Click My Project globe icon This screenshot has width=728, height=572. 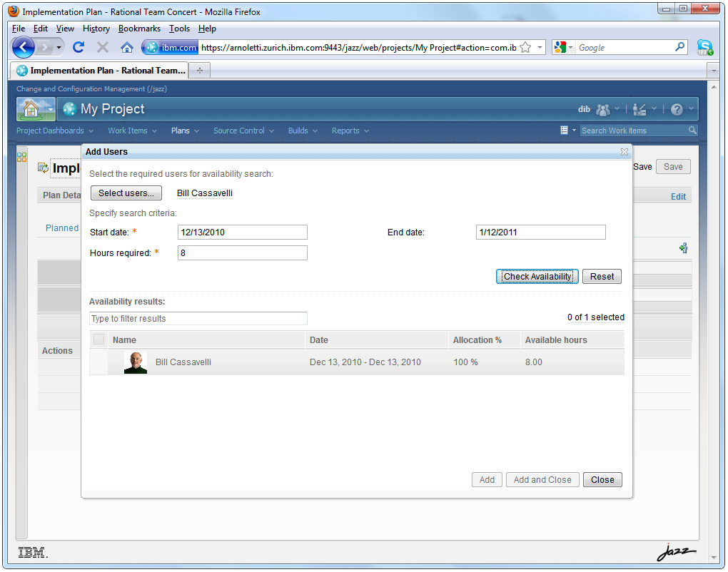click(70, 109)
